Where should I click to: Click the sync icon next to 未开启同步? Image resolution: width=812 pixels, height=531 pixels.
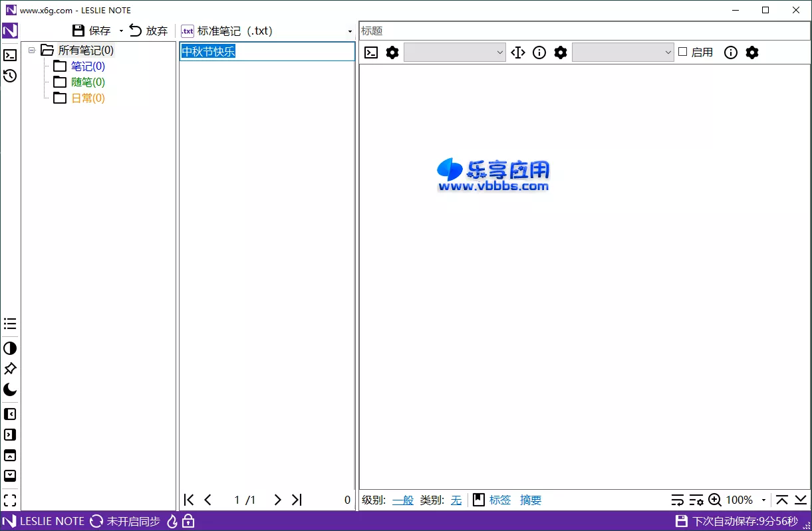[98, 521]
